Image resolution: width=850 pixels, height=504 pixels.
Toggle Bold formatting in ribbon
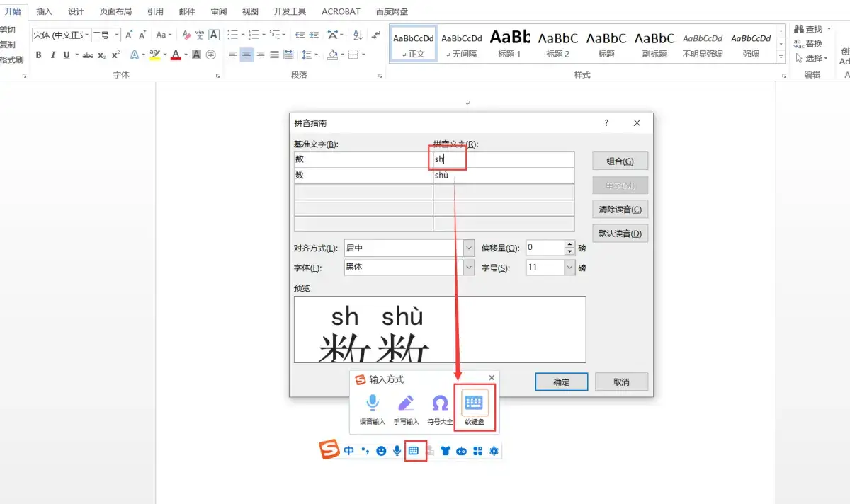[38, 55]
